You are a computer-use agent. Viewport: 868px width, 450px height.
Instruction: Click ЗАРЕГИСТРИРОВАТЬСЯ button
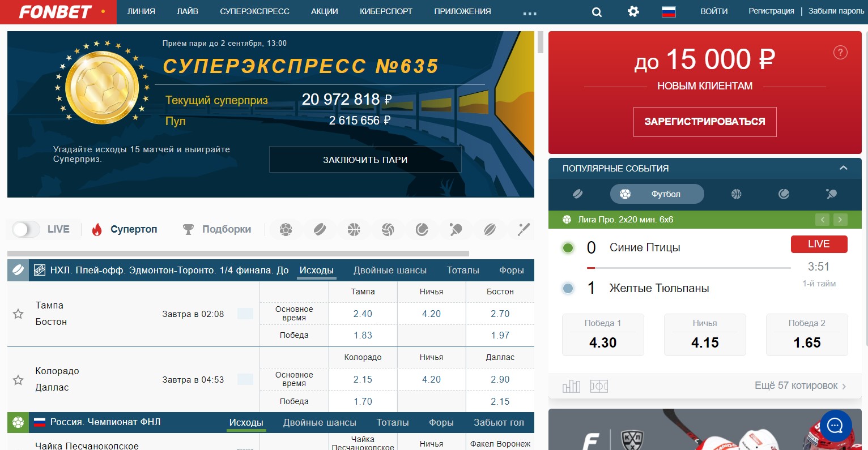[x=705, y=122]
